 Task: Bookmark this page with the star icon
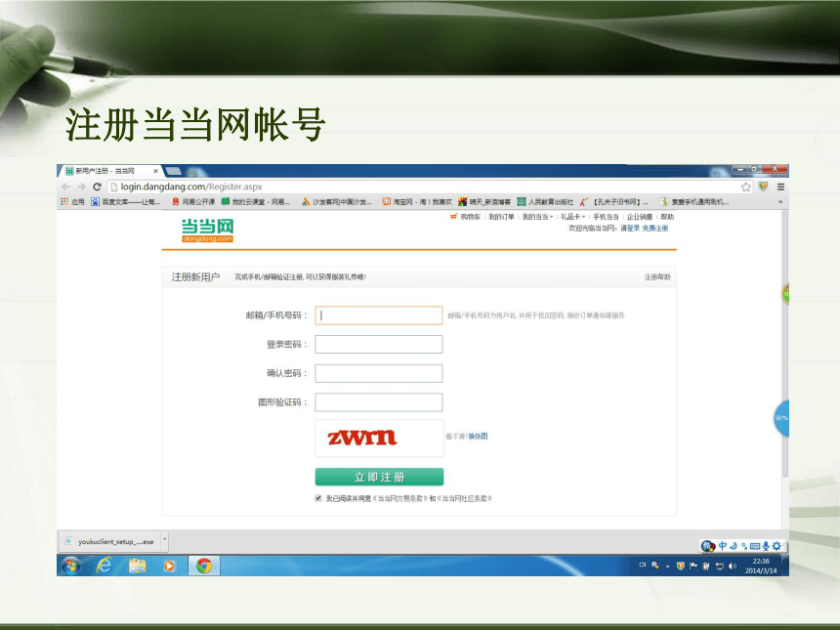point(745,187)
